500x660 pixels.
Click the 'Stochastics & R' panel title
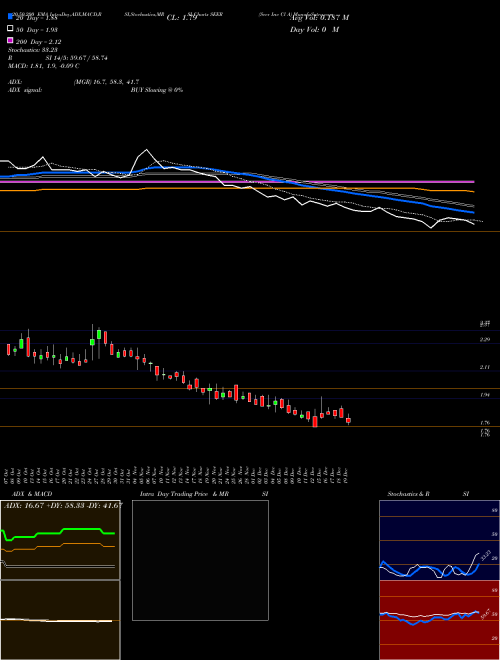(408, 494)
